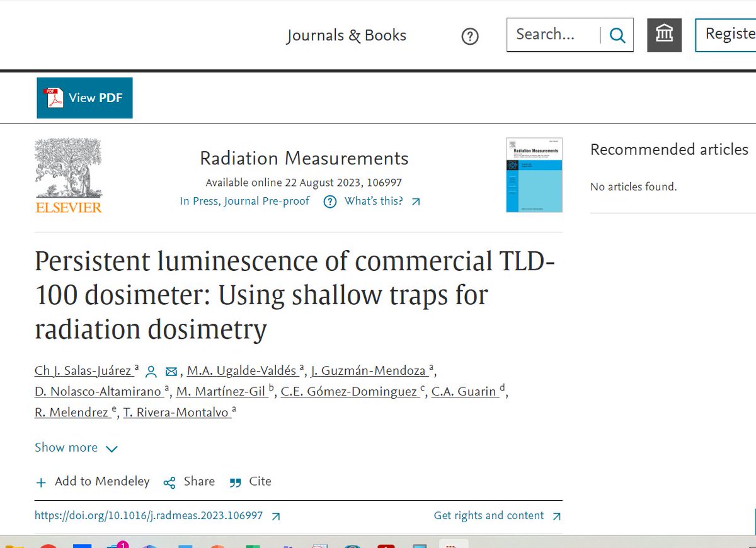The width and height of the screenshot is (756, 548).
Task: Click the Recommended articles heading
Action: 669,149
